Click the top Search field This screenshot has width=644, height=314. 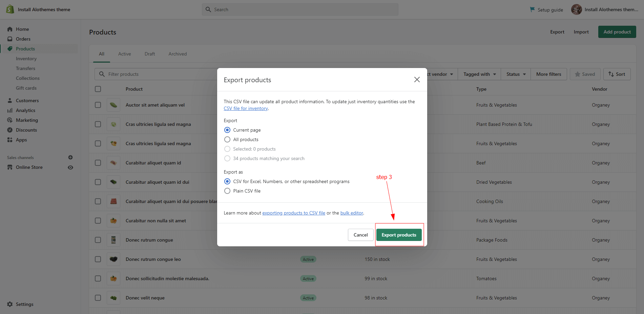pyautogui.click(x=300, y=9)
